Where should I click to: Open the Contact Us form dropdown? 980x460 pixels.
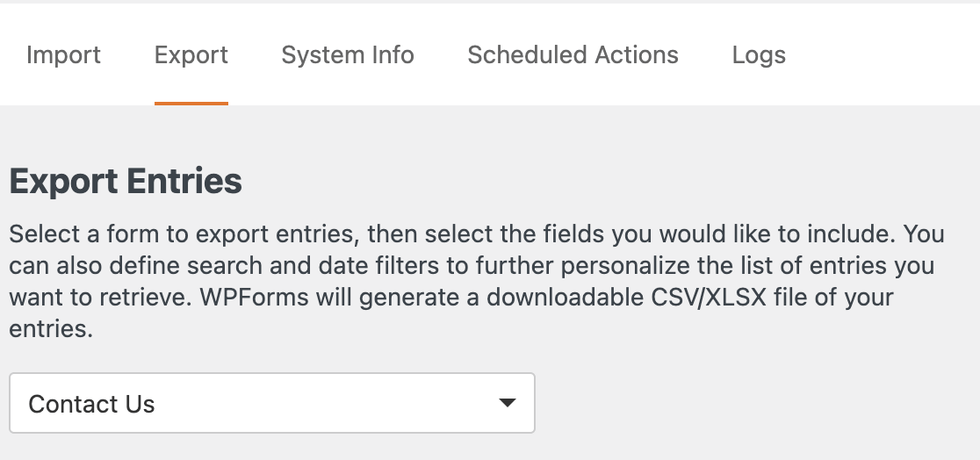pos(272,403)
